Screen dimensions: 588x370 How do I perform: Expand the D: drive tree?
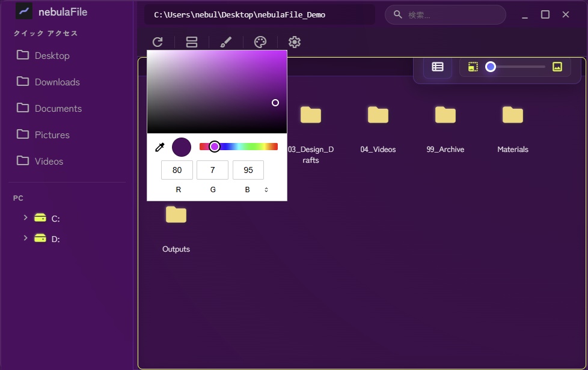click(x=25, y=238)
